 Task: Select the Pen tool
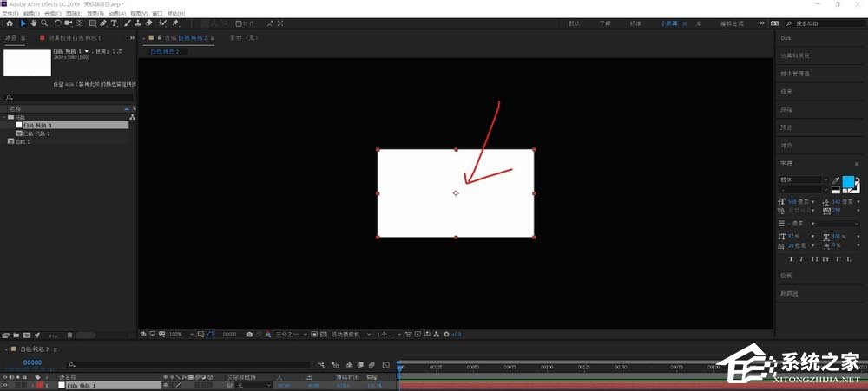coord(102,23)
